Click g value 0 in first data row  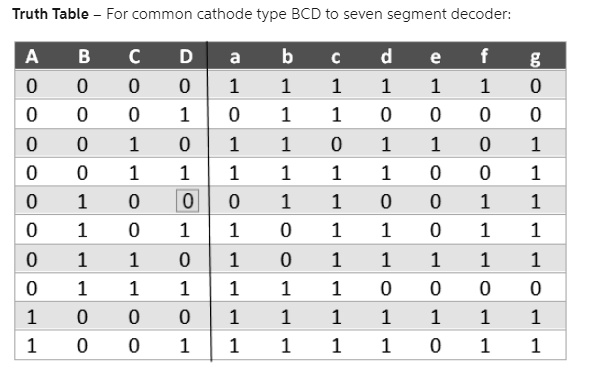tap(535, 86)
